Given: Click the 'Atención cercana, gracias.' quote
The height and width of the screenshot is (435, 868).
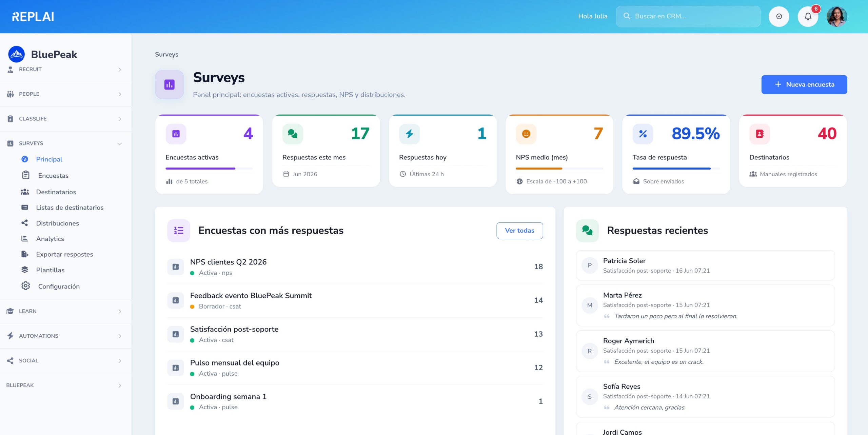Looking at the screenshot, I should click(x=650, y=408).
